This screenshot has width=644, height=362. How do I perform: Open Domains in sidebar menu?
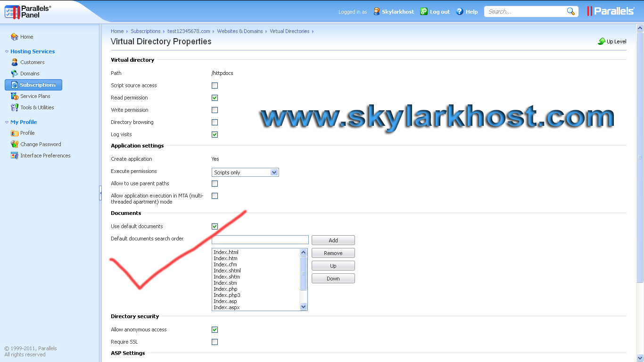[x=30, y=74]
